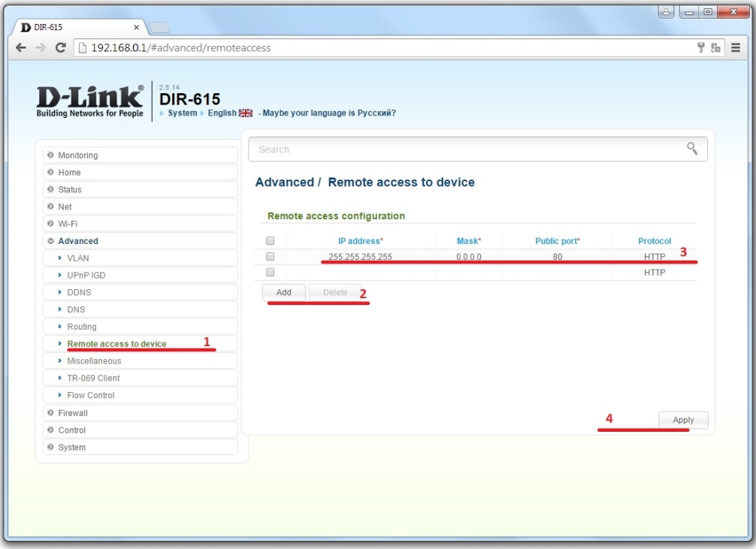This screenshot has width=756, height=549.
Task: Open the Flow Control page
Action: (140, 395)
